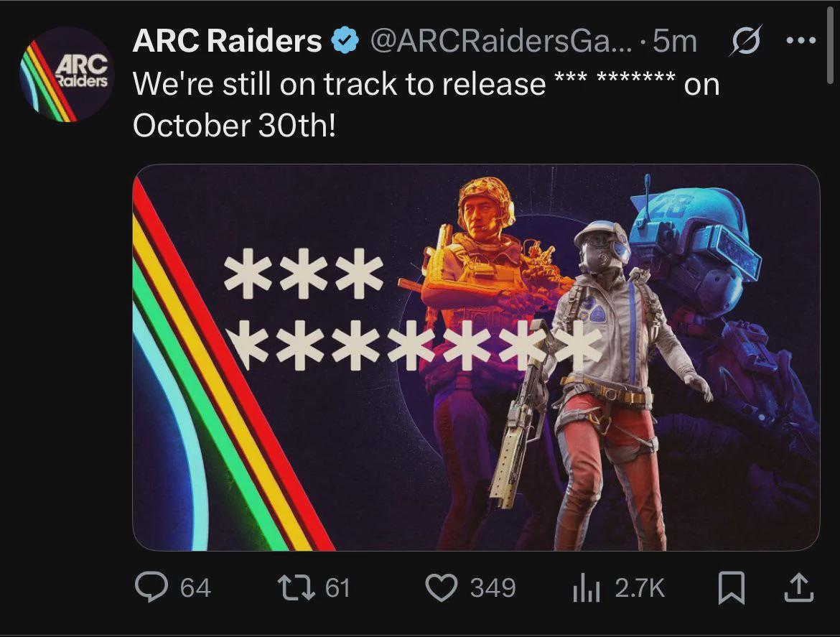
Task: Open the share upload arrow icon
Action: pos(799,587)
